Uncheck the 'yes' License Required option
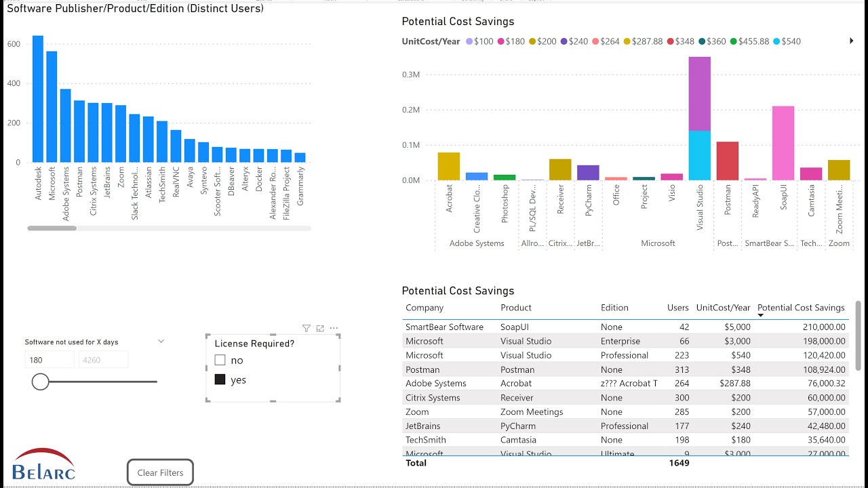 220,380
